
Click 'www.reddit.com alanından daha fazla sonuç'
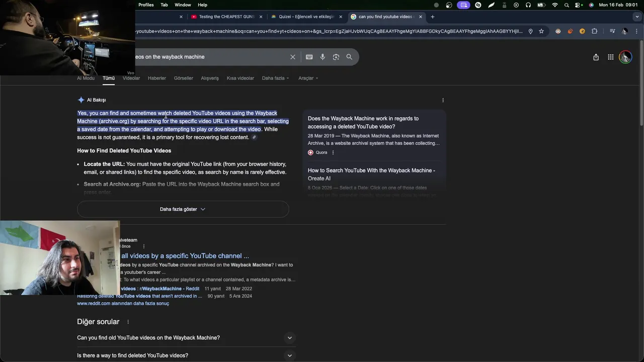pyautogui.click(x=123, y=304)
